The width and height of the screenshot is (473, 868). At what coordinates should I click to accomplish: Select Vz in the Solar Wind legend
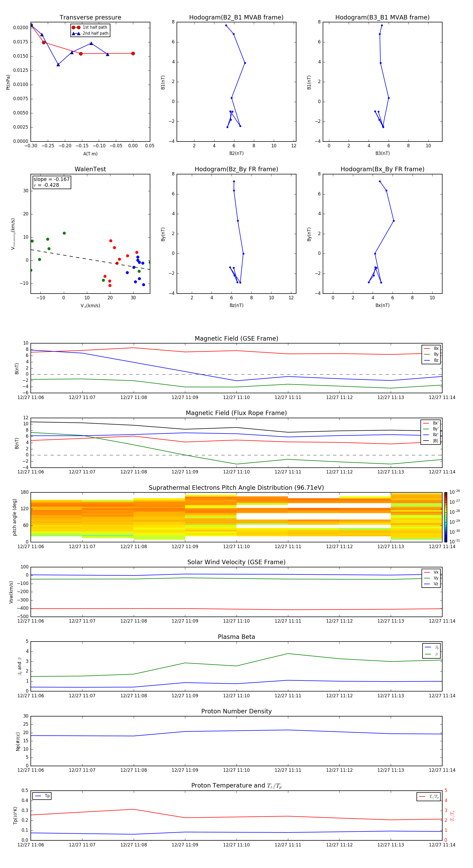pos(431,584)
